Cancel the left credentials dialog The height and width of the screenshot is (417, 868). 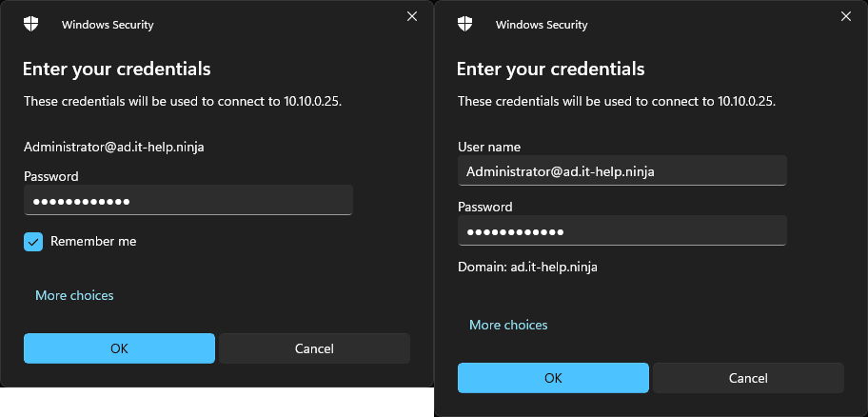pos(314,348)
